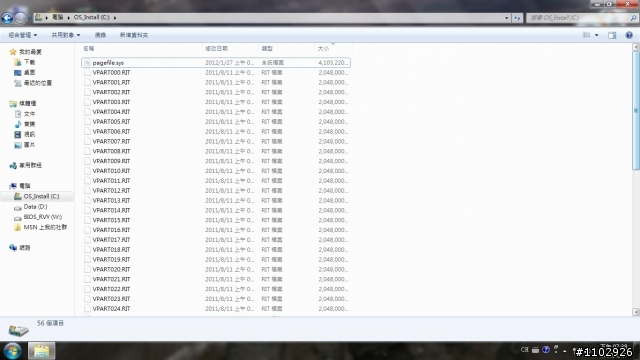The width and height of the screenshot is (640, 360).
Task: Open Pictures library in sidebar
Action: (25, 145)
